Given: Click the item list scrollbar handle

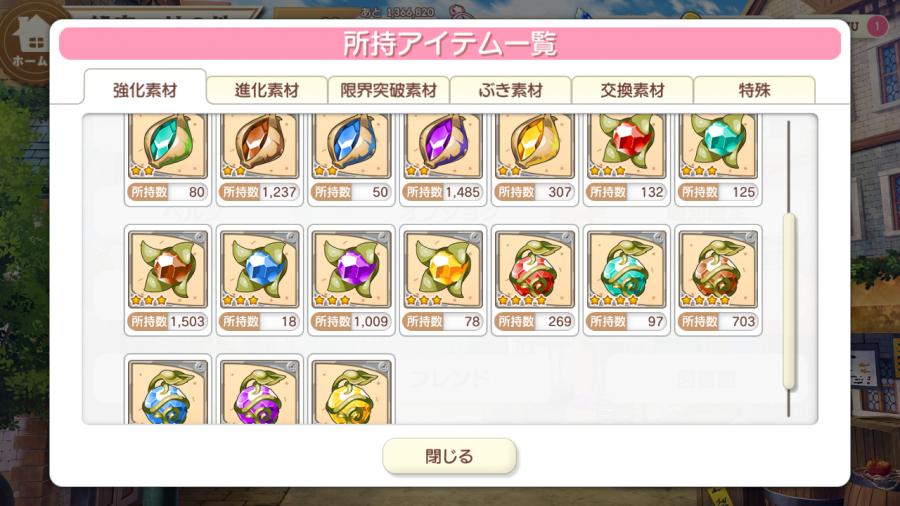Looking at the screenshot, I should 789,301.
